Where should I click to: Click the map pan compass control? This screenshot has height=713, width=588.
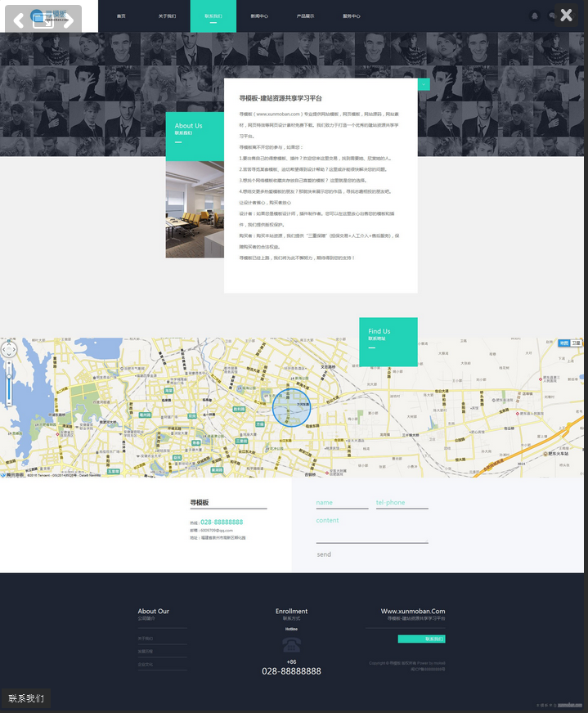click(x=9, y=349)
